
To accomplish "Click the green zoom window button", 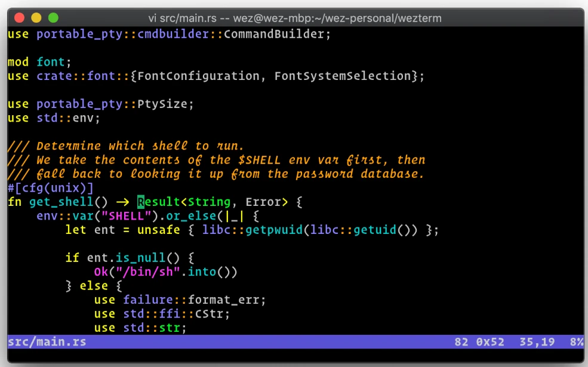I will [54, 18].
